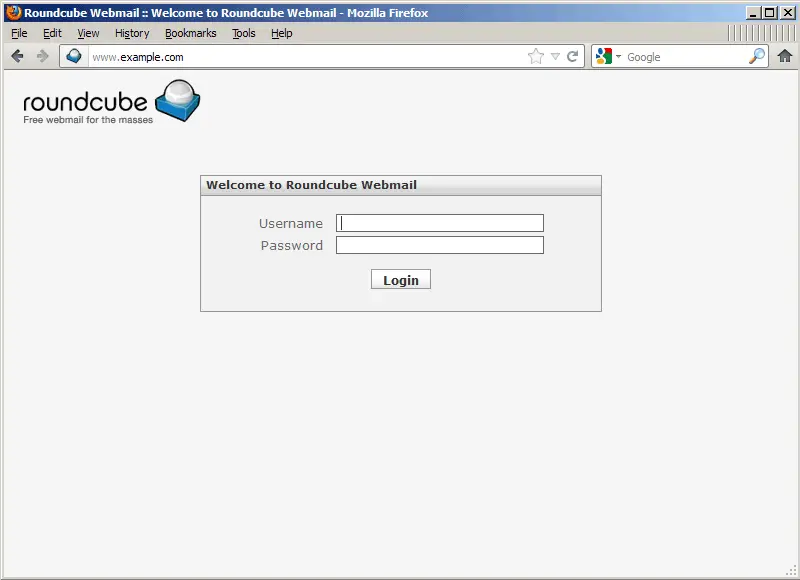Open the Google search engine selector

tap(608, 56)
